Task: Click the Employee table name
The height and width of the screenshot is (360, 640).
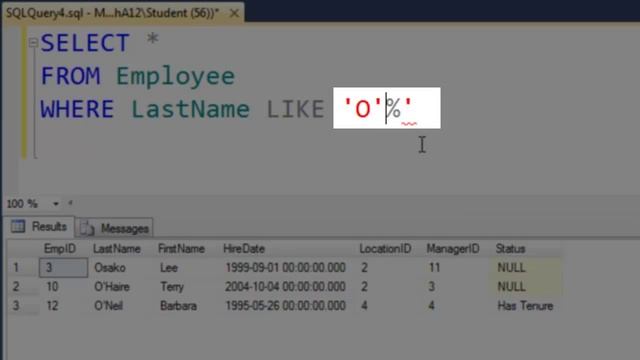Action: point(176,76)
